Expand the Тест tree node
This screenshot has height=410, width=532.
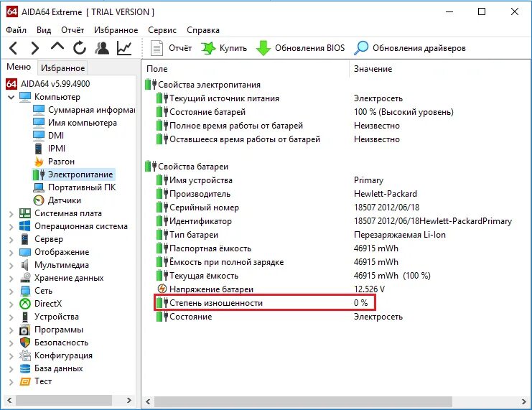pos(11,381)
